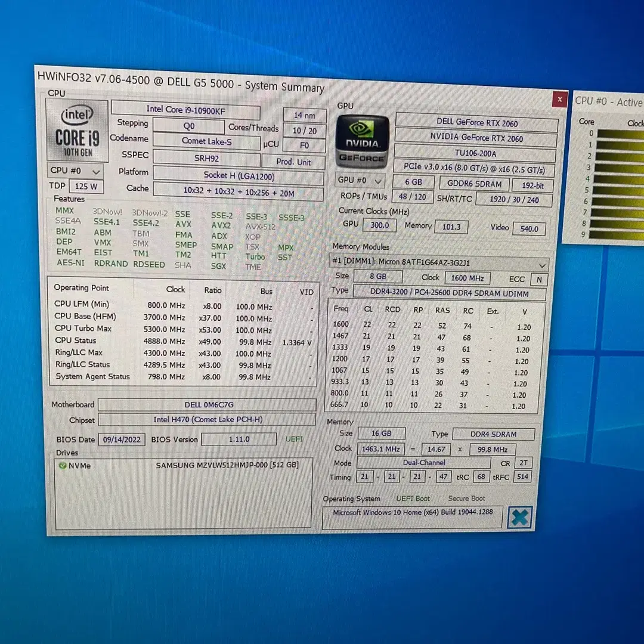The image size is (644, 644).
Task: Click the CPU Status 4888.0 MHz row
Action: (183, 341)
